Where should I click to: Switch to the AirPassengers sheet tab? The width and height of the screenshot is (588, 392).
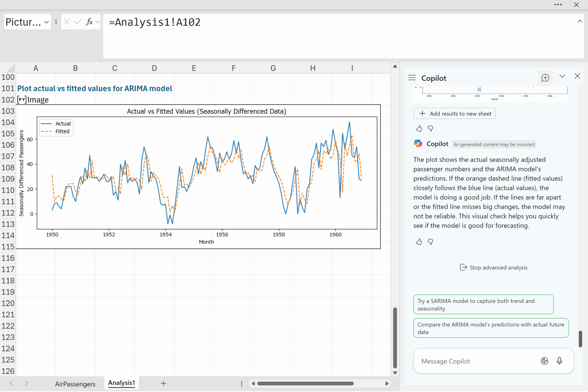click(75, 384)
